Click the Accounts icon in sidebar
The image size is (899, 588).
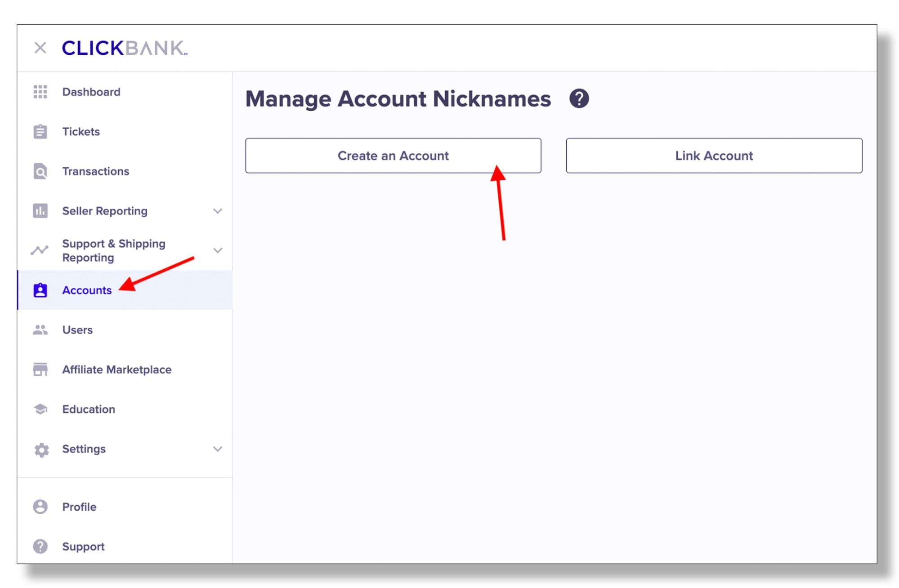pyautogui.click(x=40, y=290)
